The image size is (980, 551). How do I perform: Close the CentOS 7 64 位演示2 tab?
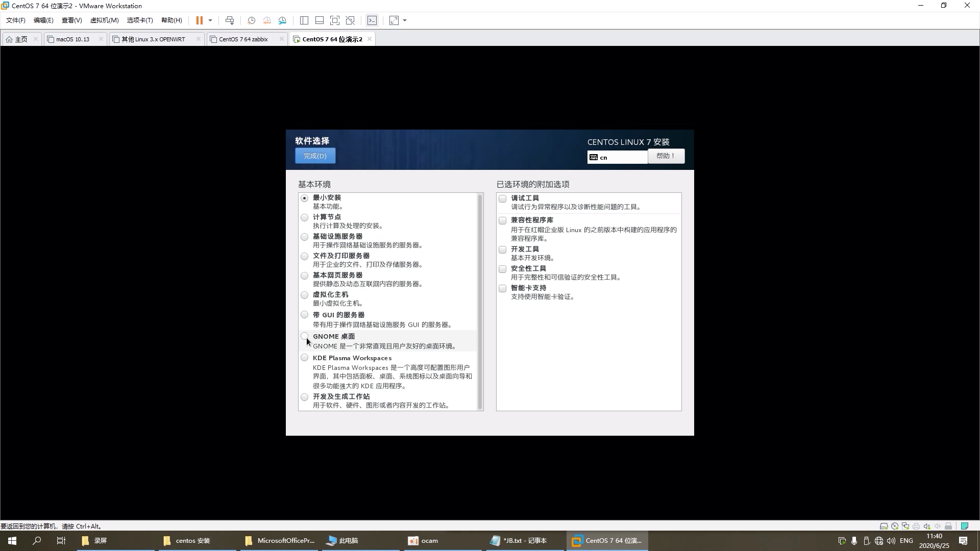[370, 39]
